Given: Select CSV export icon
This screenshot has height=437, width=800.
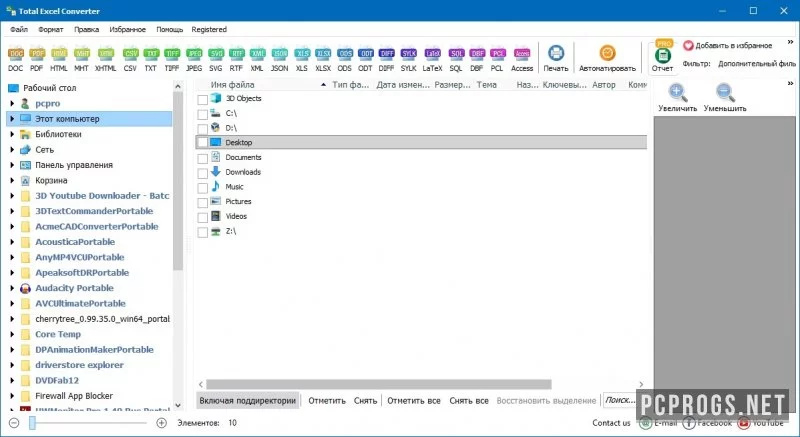Looking at the screenshot, I should pyautogui.click(x=131, y=54).
